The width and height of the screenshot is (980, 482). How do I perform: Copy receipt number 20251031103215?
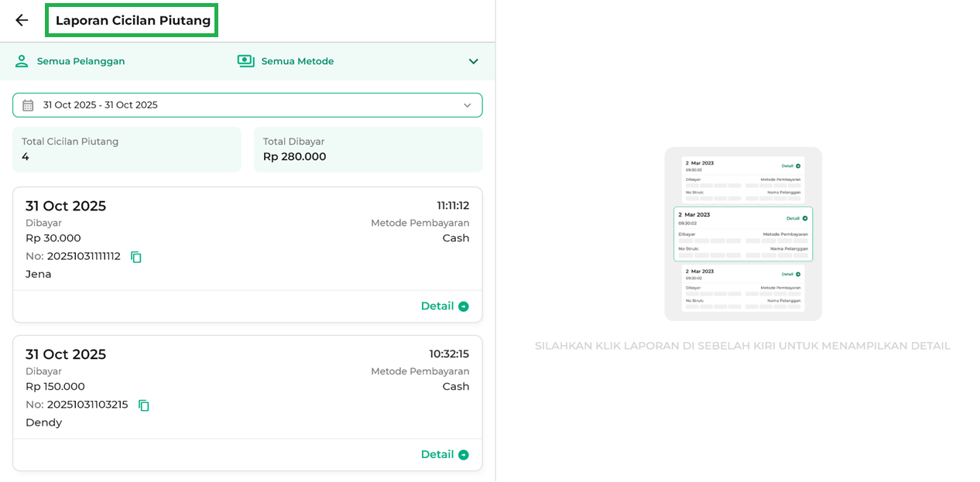tap(144, 405)
